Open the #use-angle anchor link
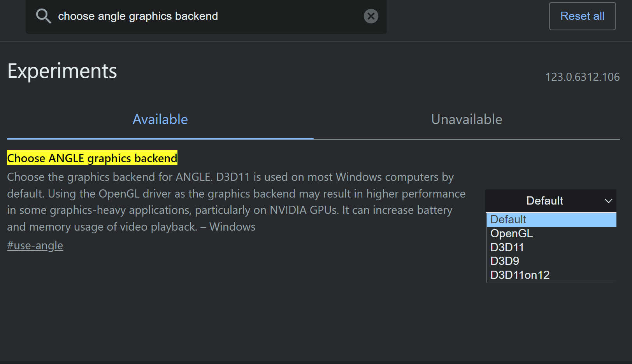 (x=35, y=246)
